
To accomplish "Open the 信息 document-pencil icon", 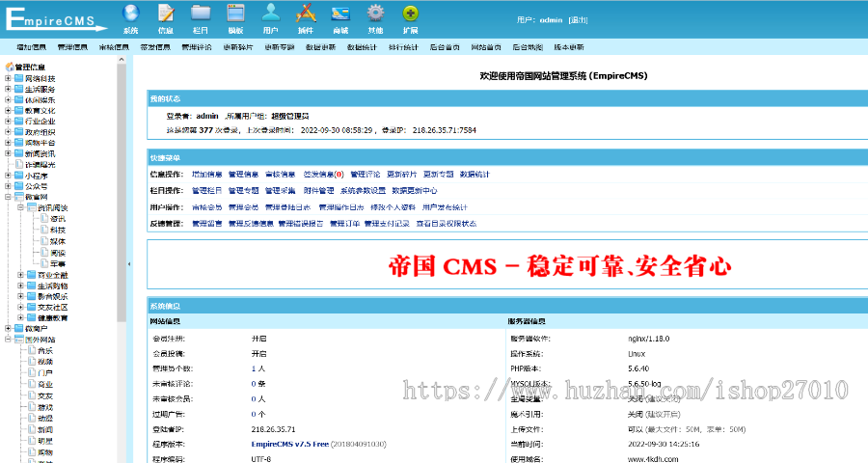I will [166, 14].
